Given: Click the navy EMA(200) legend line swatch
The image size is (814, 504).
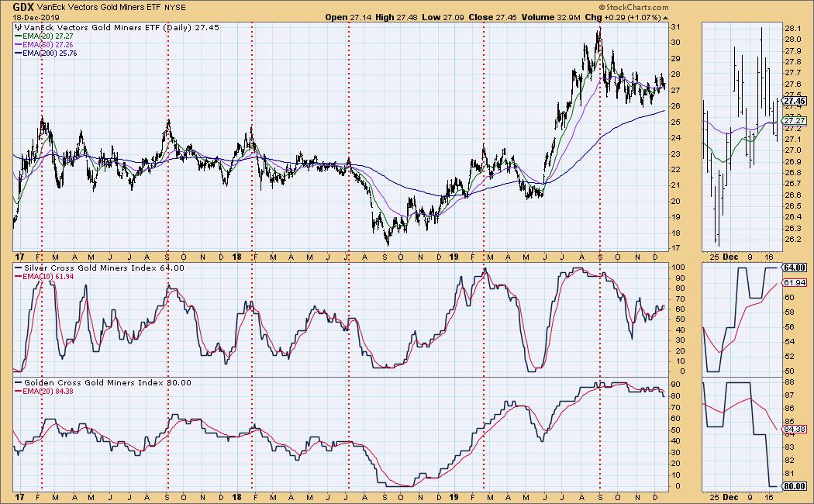Looking at the screenshot, I should pyautogui.click(x=18, y=53).
